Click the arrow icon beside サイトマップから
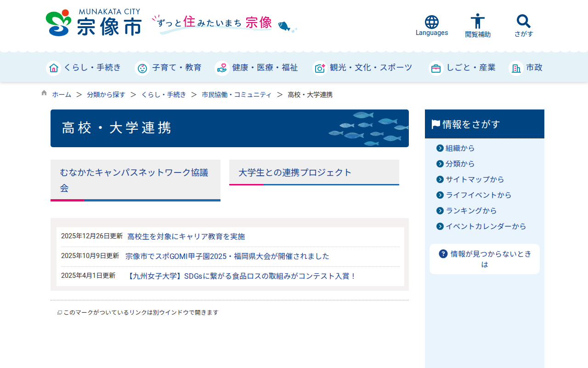 [440, 179]
